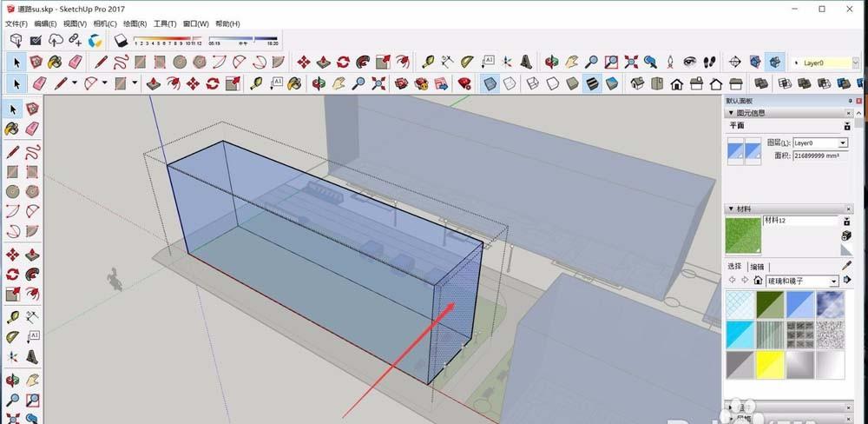The width and height of the screenshot is (868, 424).
Task: Click the 材料12 material name field
Action: [800, 221]
